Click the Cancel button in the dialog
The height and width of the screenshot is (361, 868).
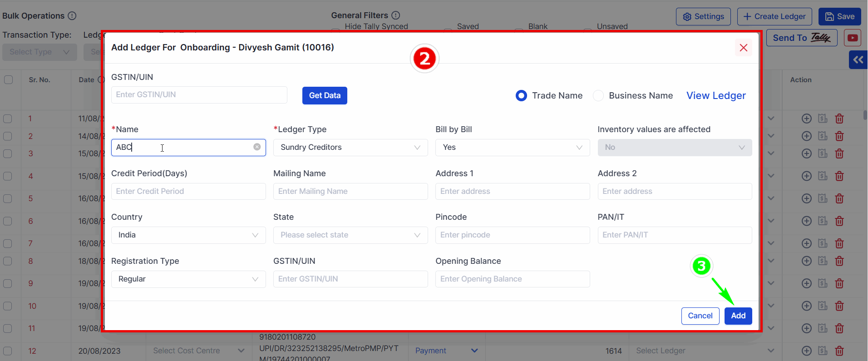pos(700,316)
